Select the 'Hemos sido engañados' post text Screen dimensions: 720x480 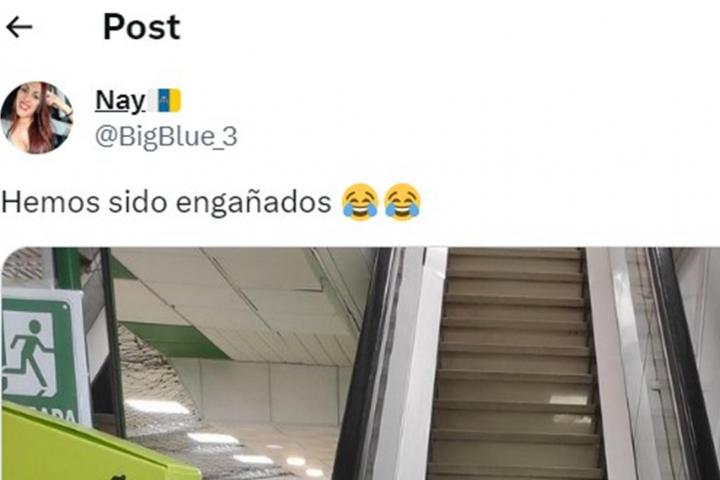point(166,202)
